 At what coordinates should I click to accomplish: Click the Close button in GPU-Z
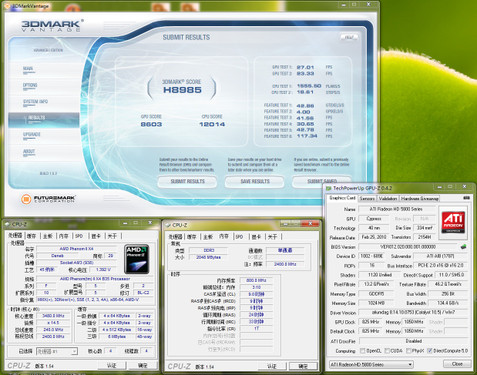(457, 364)
